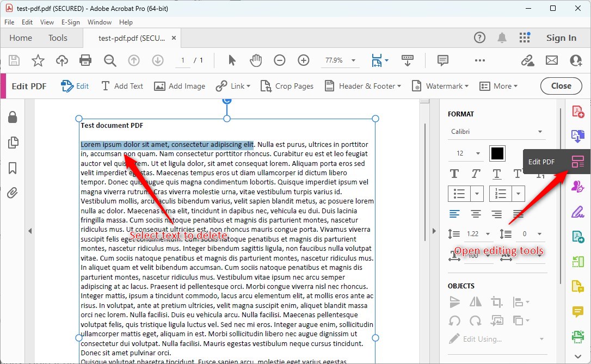This screenshot has width=591, height=364.
Task: Open the font color swatch
Action: [497, 153]
